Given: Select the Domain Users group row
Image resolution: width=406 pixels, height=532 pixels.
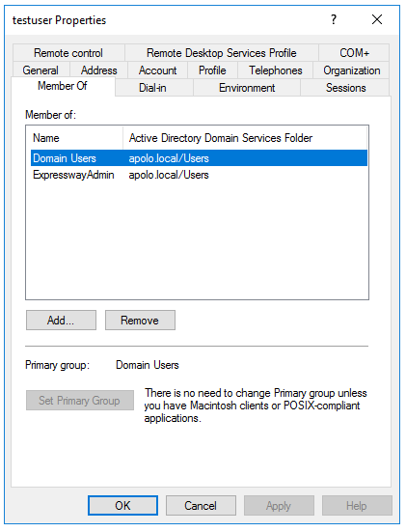Looking at the screenshot, I should 199,158.
